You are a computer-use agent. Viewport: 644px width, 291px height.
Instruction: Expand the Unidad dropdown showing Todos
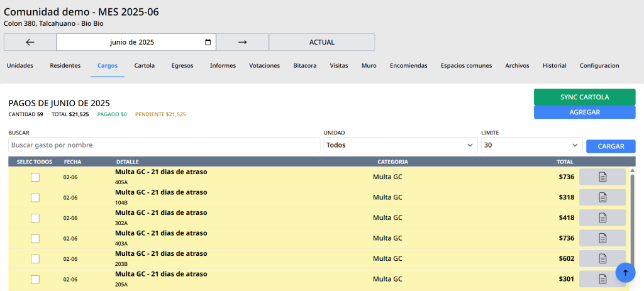[400, 145]
